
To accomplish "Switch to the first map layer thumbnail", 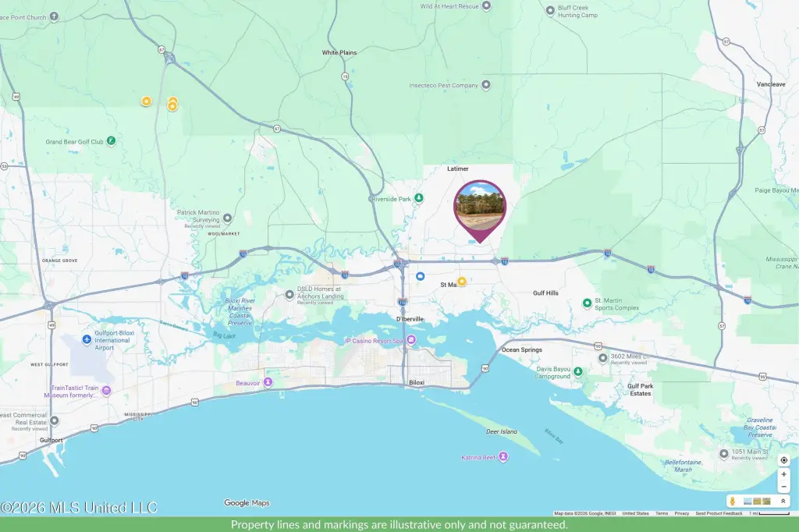I will click(x=748, y=501).
